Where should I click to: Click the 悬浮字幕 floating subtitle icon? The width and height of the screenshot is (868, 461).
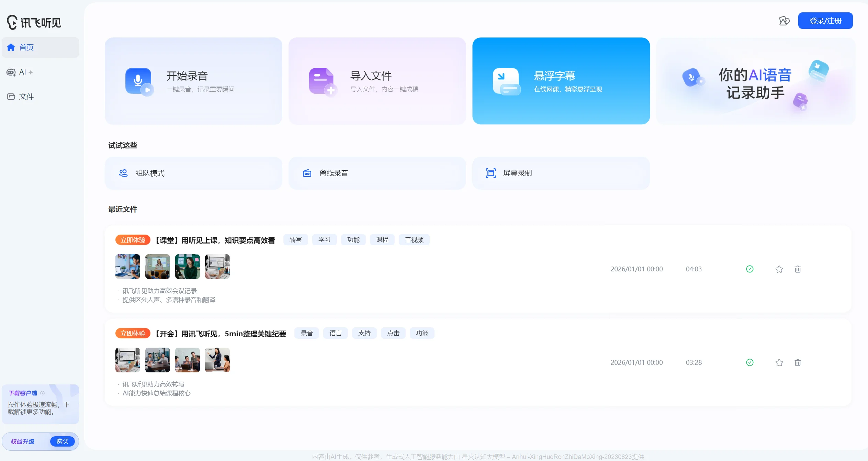[506, 81]
